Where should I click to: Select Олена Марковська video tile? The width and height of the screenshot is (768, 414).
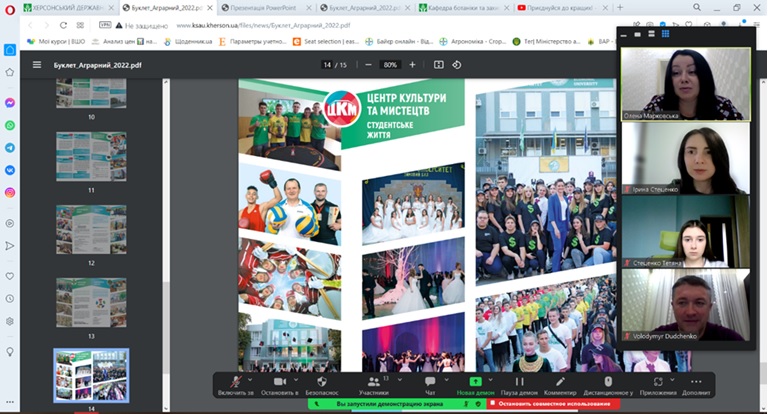[x=686, y=84]
